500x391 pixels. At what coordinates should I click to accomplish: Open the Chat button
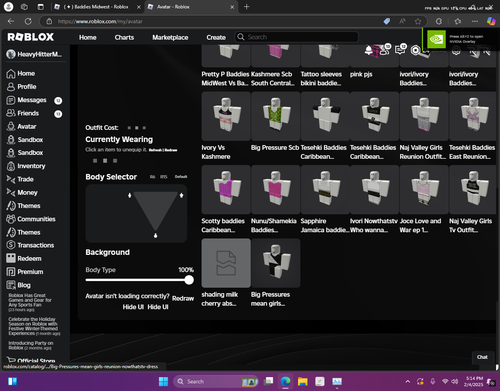click(x=482, y=357)
